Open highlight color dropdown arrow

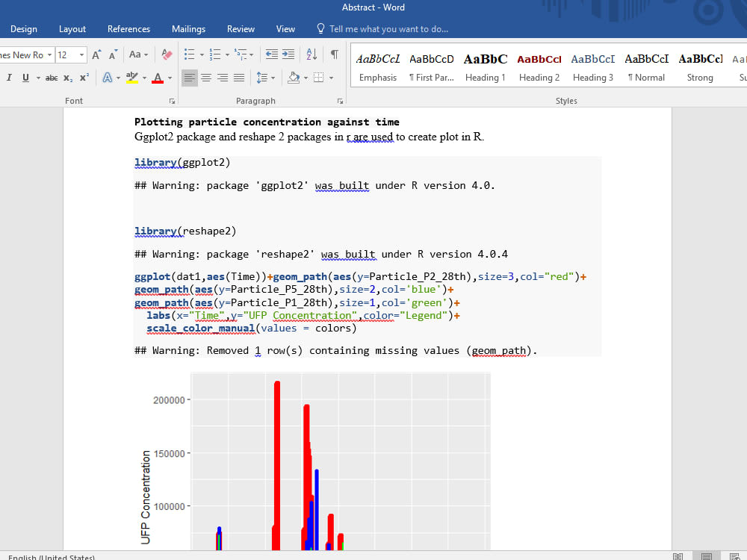144,78
